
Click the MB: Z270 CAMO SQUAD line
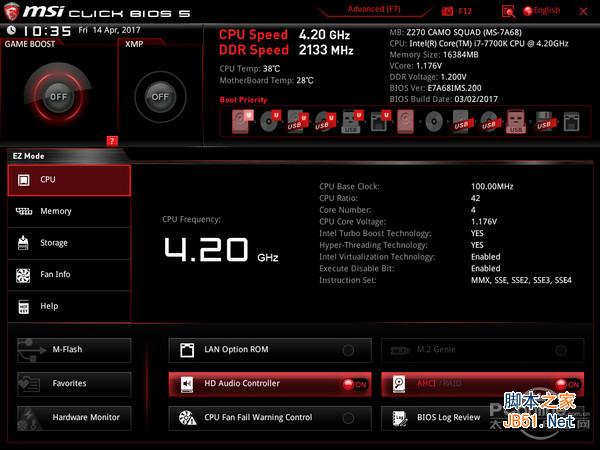[x=455, y=33]
